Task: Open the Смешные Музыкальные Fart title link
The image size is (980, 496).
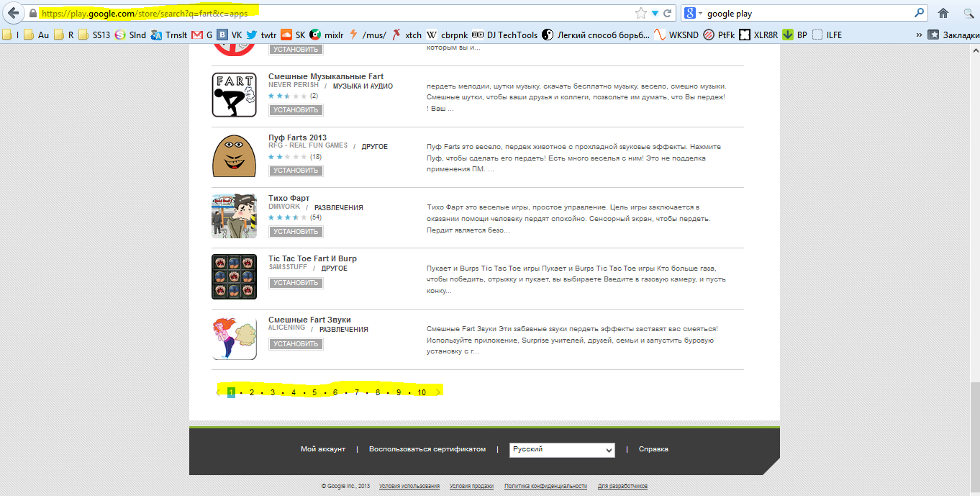Action: [x=326, y=76]
